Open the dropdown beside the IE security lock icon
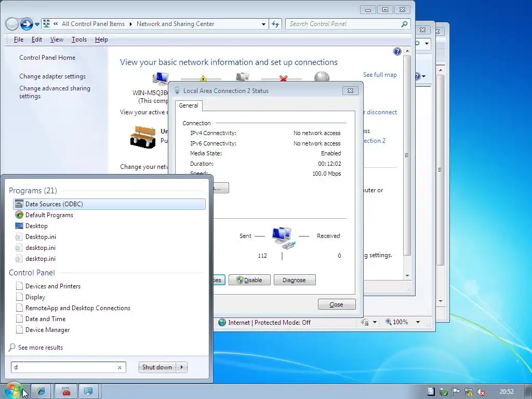The image size is (532, 399). coord(375,322)
